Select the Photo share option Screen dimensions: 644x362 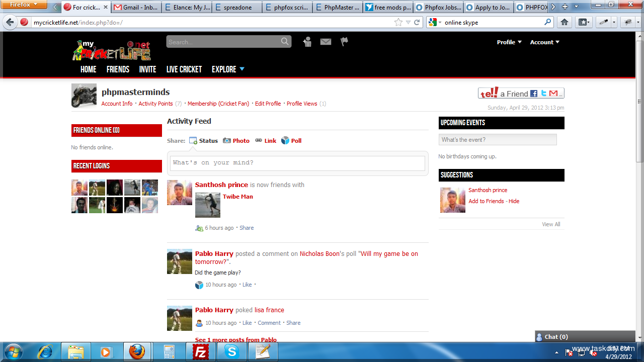(x=236, y=141)
